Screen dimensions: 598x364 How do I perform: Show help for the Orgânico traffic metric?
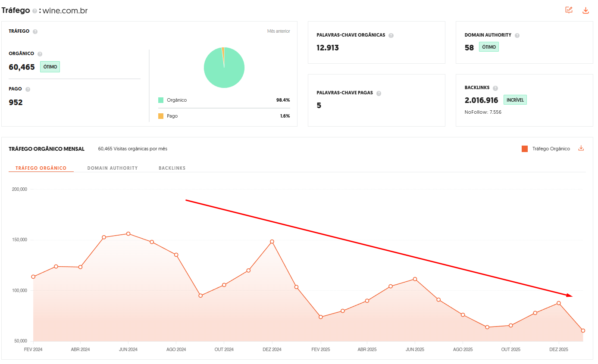(x=40, y=54)
